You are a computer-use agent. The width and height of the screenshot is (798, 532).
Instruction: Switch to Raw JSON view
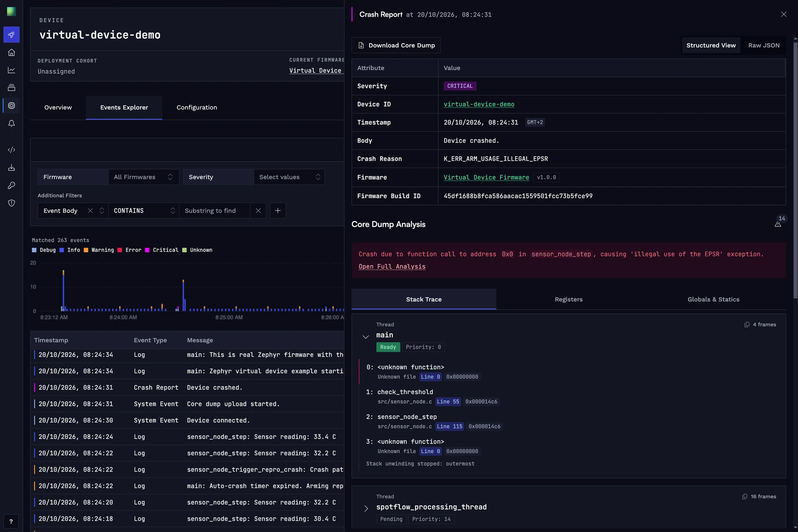pos(764,45)
